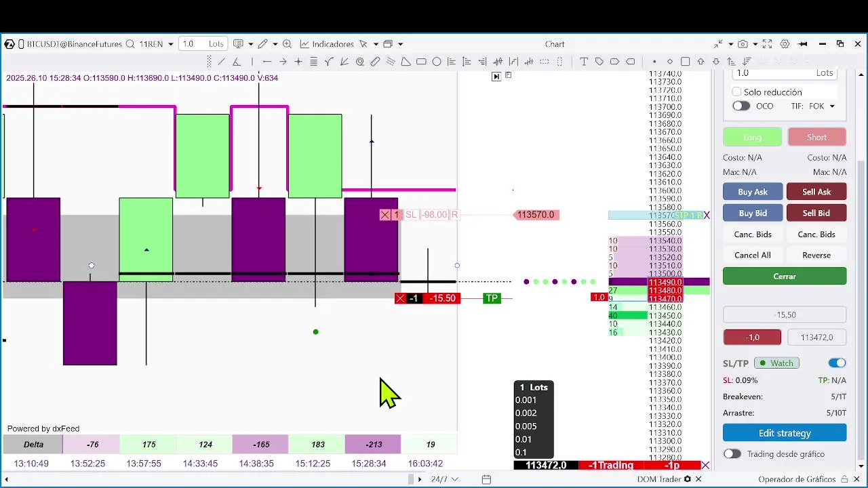This screenshot has width=868, height=488.
Task: Open the calendar icon in bottom bar
Action: tap(486, 479)
